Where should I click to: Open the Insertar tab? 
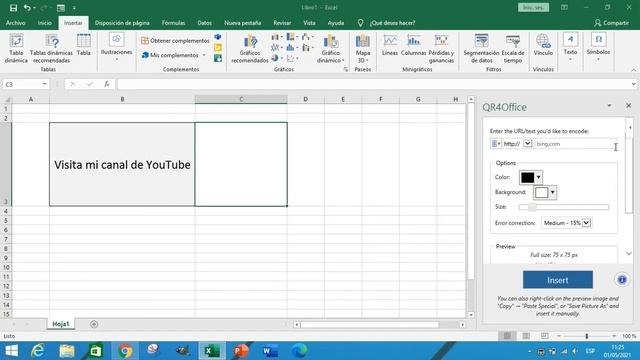73,23
